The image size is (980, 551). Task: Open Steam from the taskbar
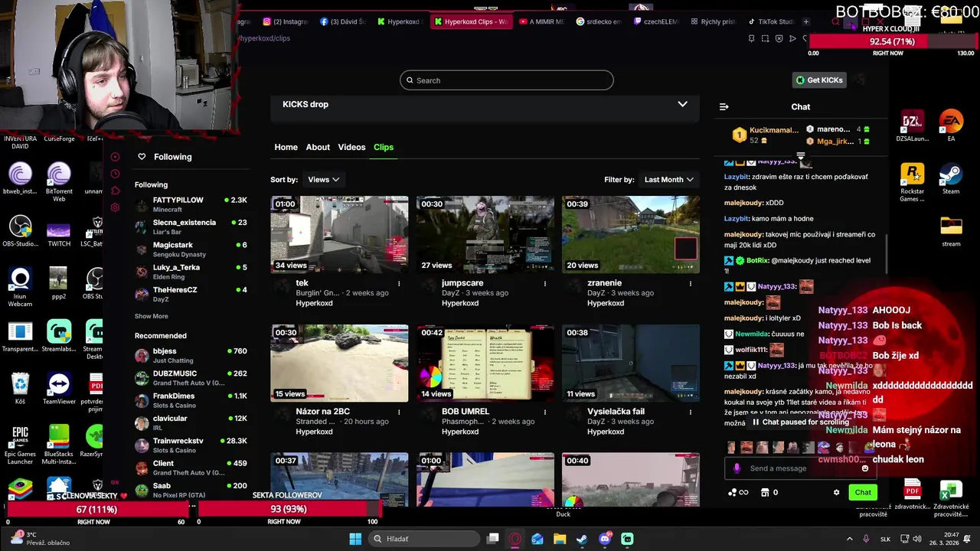[583, 539]
